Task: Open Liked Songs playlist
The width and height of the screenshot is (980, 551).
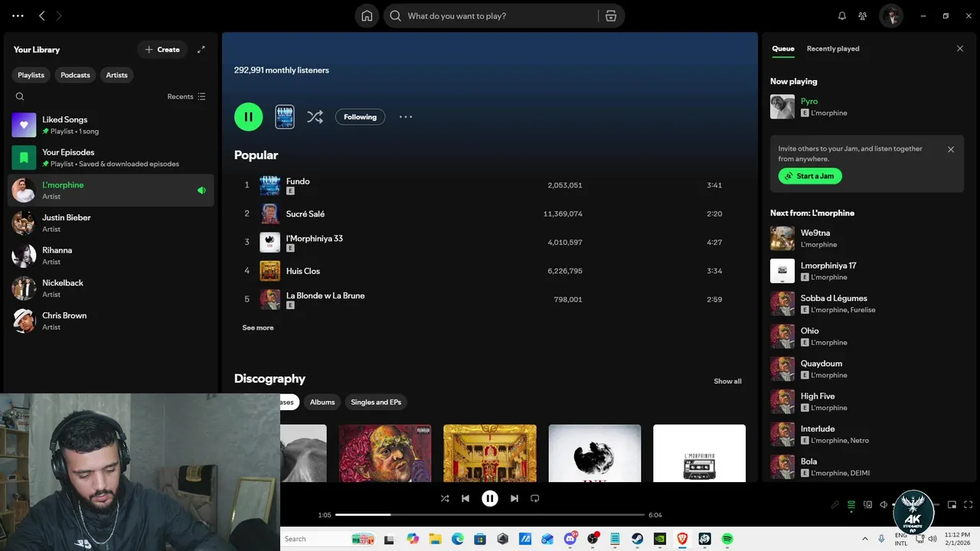Action: coord(111,125)
